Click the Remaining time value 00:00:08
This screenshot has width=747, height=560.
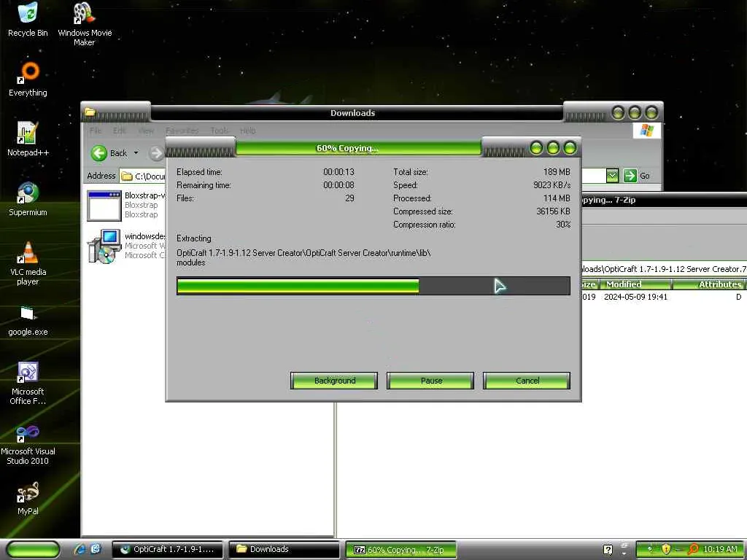click(x=338, y=184)
